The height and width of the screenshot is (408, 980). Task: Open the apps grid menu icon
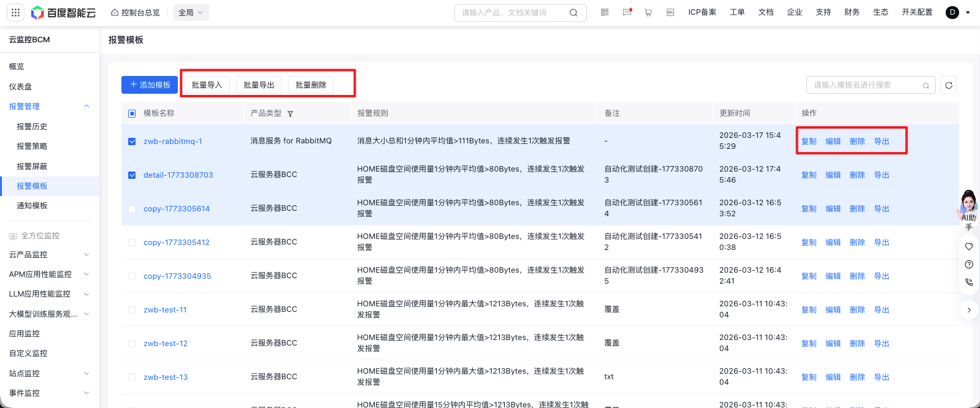pos(16,12)
